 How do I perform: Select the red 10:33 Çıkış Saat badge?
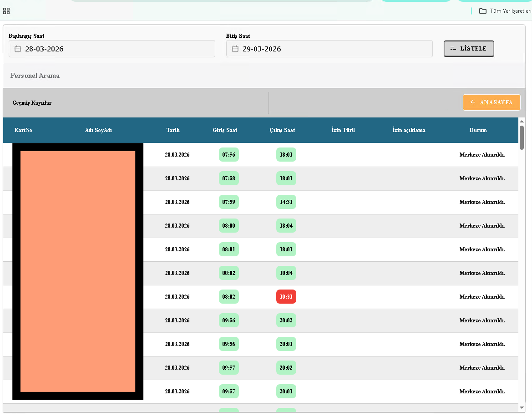tap(286, 296)
